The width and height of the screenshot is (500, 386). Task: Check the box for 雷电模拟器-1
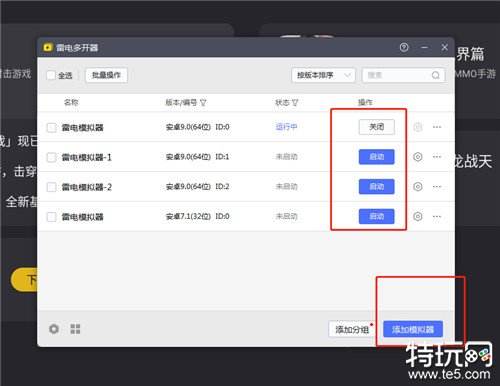click(52, 157)
